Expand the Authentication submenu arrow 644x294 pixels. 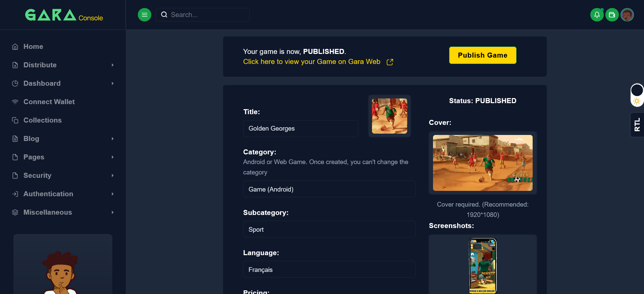[x=113, y=194]
